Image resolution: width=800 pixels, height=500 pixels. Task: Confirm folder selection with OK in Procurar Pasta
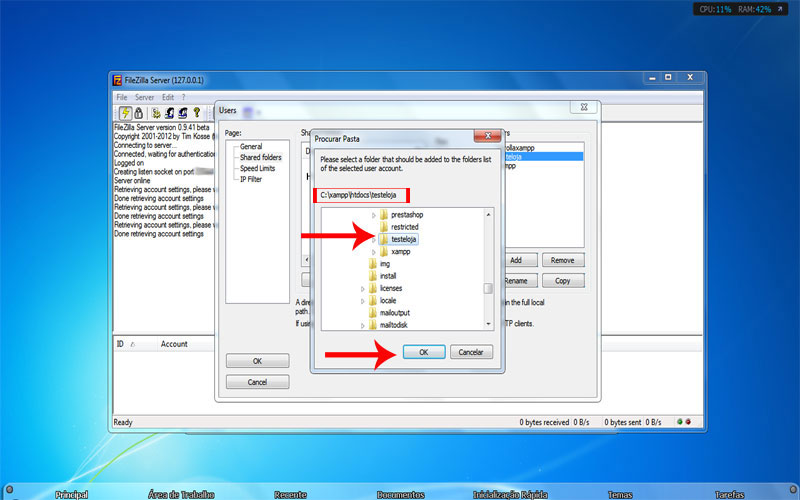click(423, 352)
